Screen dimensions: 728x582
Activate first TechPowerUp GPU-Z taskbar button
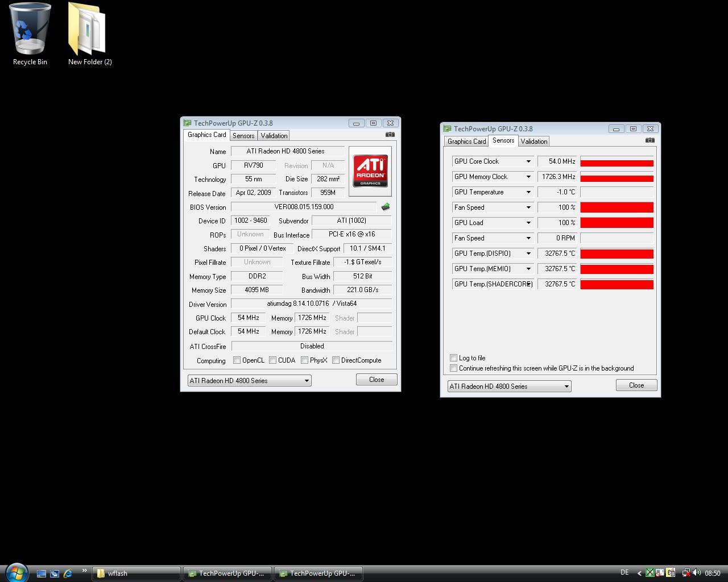(227, 573)
